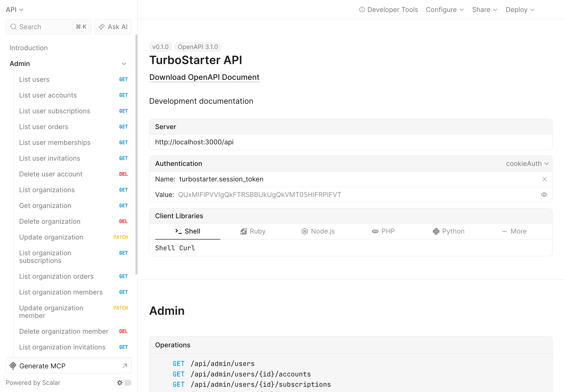Toggle the dark mode switch
The height and width of the screenshot is (392, 564).
point(123,383)
